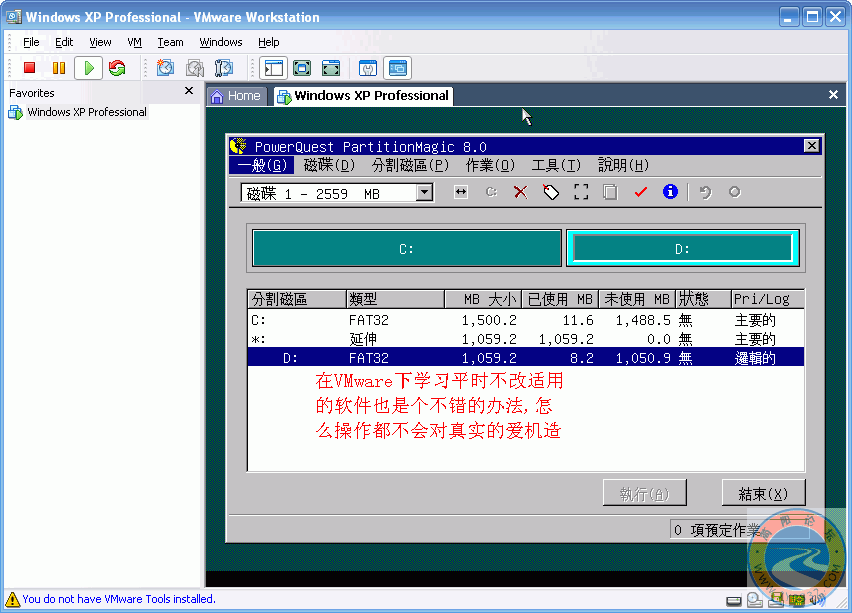Screen dimensions: 852x613
Task: Click the Quick Switch mode icon
Action: tap(331, 68)
